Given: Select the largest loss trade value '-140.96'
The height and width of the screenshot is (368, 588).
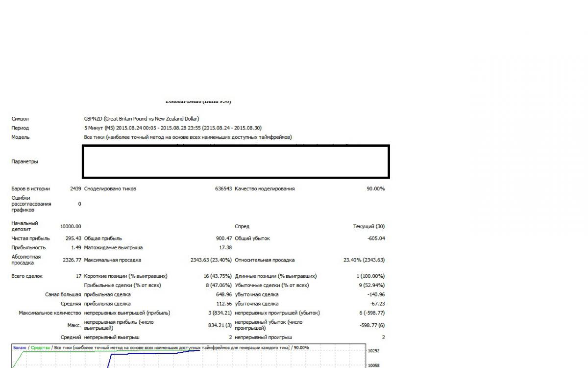Looking at the screenshot, I should [376, 295].
